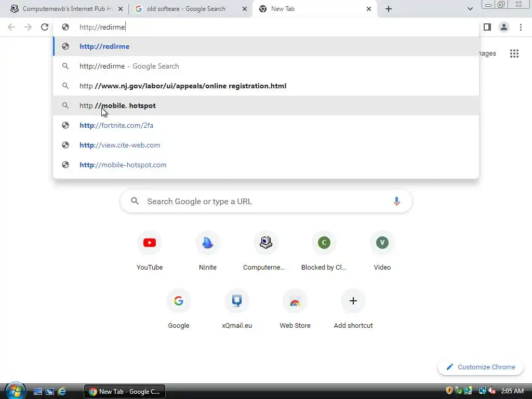The height and width of the screenshot is (399, 532).
Task: Click the network tray icon
Action: [482, 391]
